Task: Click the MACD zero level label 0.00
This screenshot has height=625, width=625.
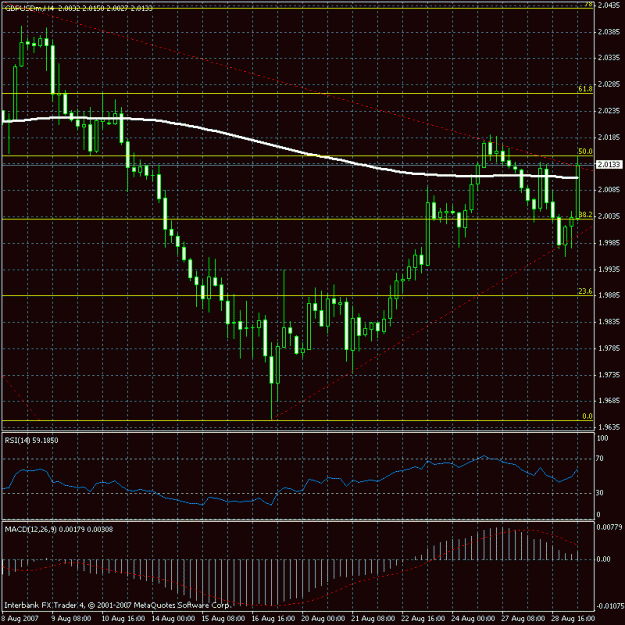Action: [x=603, y=559]
